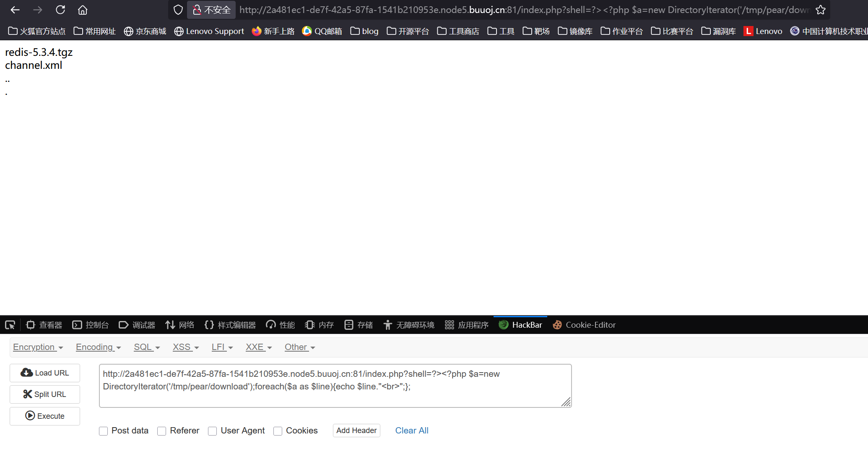
Task: Expand the Encryption dropdown menu
Action: 38,347
